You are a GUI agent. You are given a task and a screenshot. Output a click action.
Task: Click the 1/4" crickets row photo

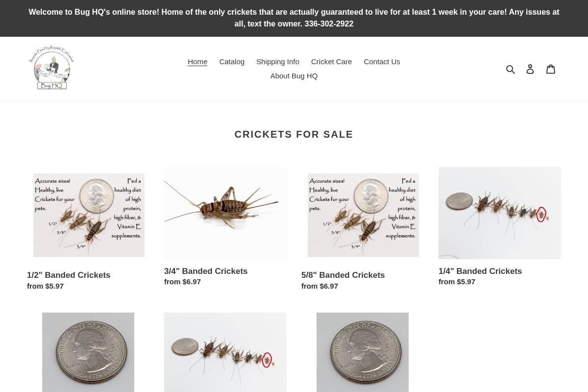coord(500,213)
